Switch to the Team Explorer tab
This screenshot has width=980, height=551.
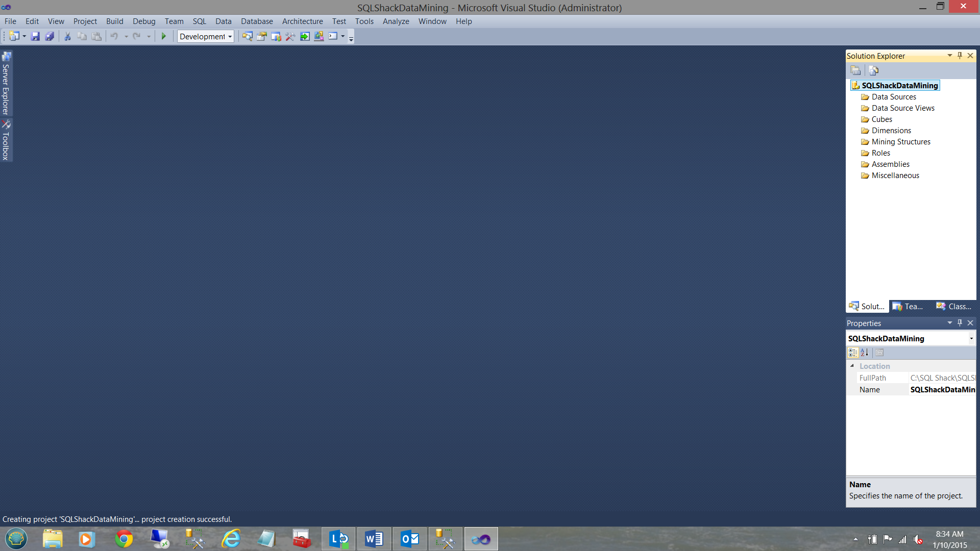pyautogui.click(x=909, y=307)
